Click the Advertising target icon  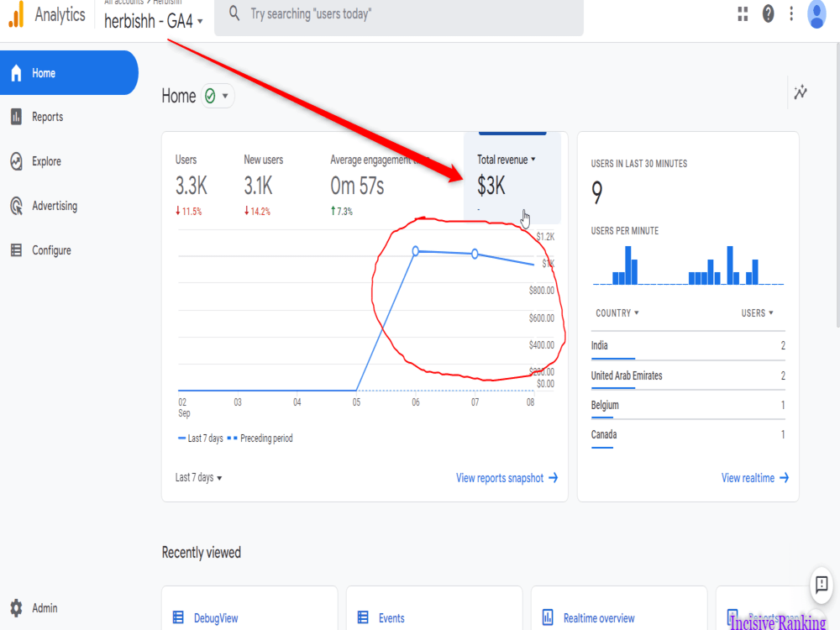[16, 206]
